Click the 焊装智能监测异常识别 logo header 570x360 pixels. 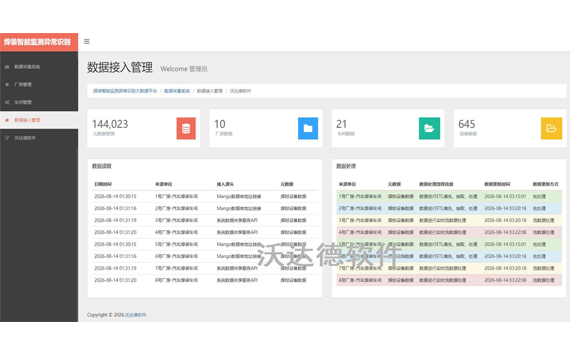[39, 42]
